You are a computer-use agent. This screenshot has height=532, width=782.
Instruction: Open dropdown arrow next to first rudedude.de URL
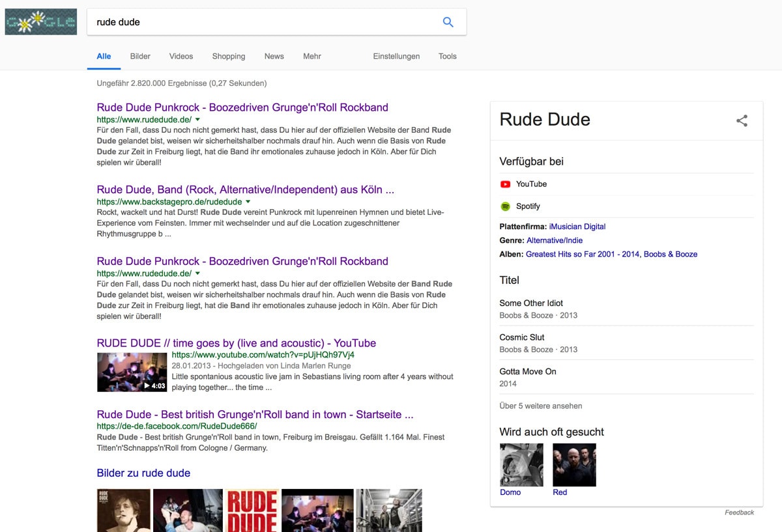[197, 120]
